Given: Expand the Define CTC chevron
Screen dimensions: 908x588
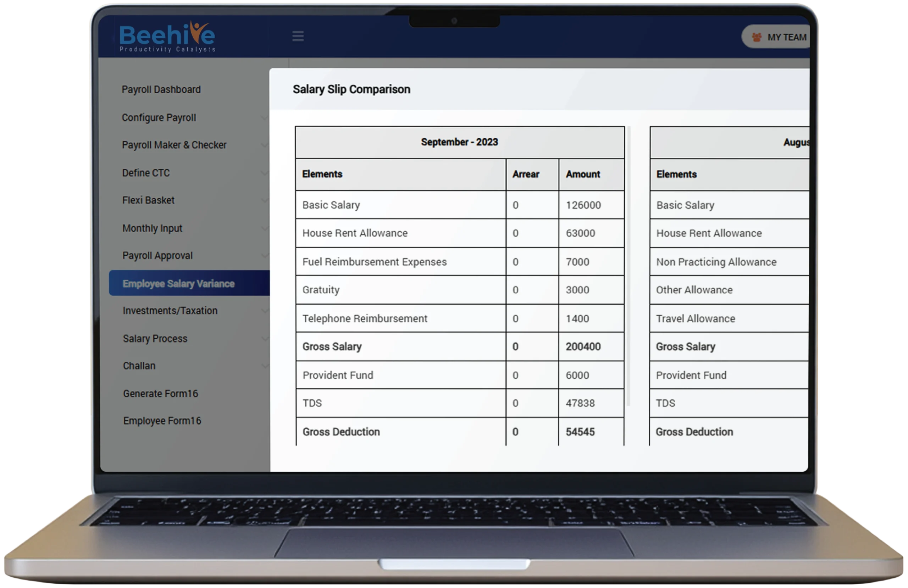Looking at the screenshot, I should [264, 173].
